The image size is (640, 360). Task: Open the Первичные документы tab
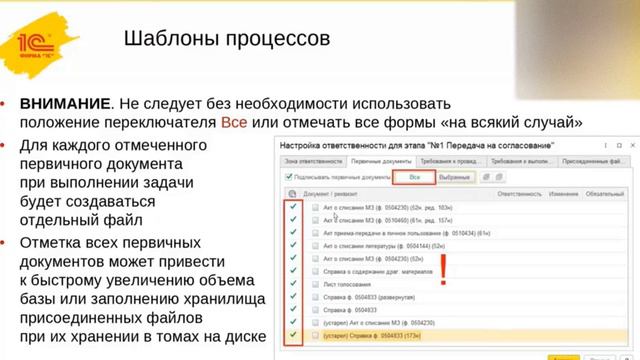(381, 162)
